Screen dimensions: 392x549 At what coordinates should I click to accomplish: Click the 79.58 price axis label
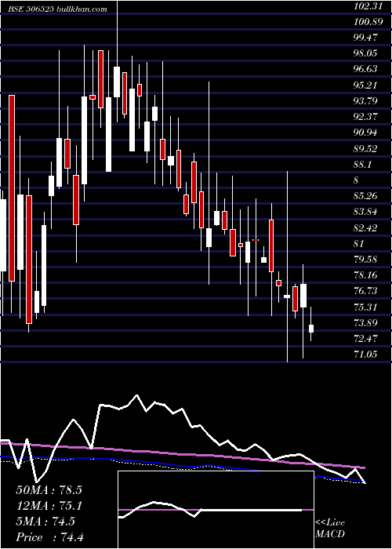366,260
